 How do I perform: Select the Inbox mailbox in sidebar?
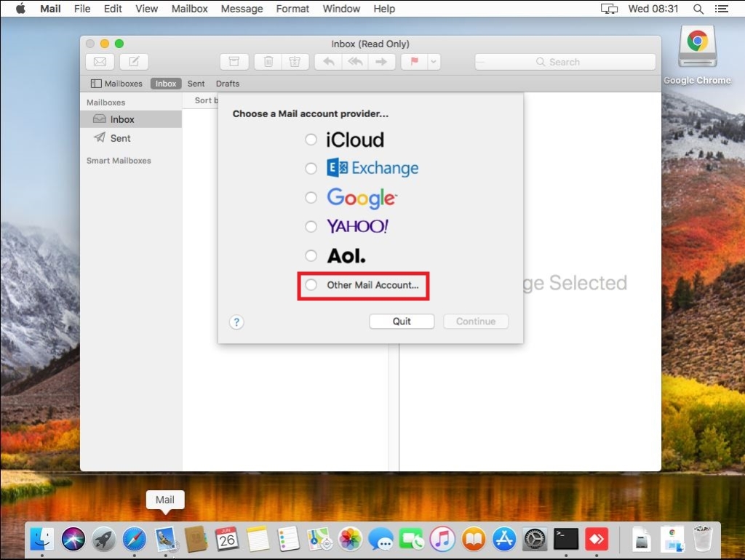click(131, 119)
